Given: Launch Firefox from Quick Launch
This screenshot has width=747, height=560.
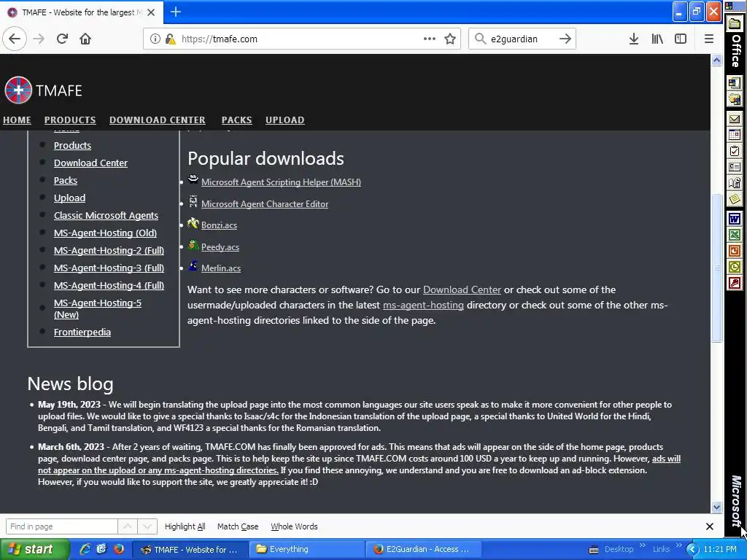Looking at the screenshot, I should pos(119,549).
